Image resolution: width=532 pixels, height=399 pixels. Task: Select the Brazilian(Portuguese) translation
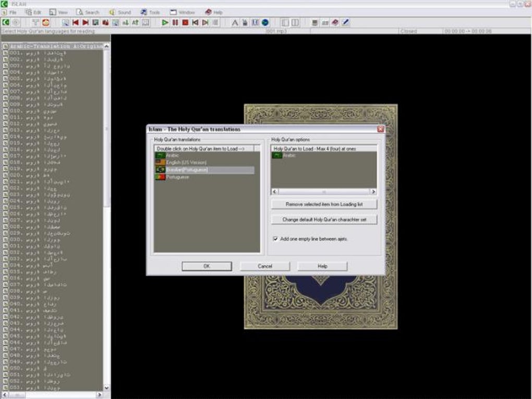pyautogui.click(x=204, y=170)
